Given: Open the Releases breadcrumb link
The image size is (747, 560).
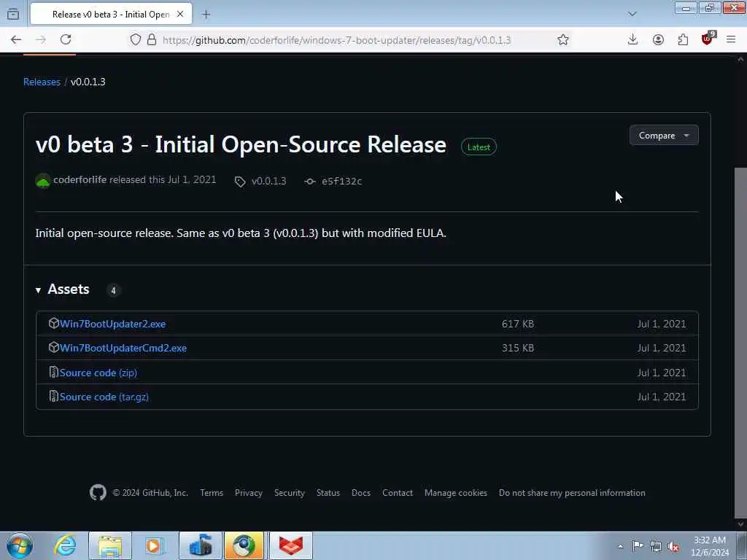Looking at the screenshot, I should (42, 82).
